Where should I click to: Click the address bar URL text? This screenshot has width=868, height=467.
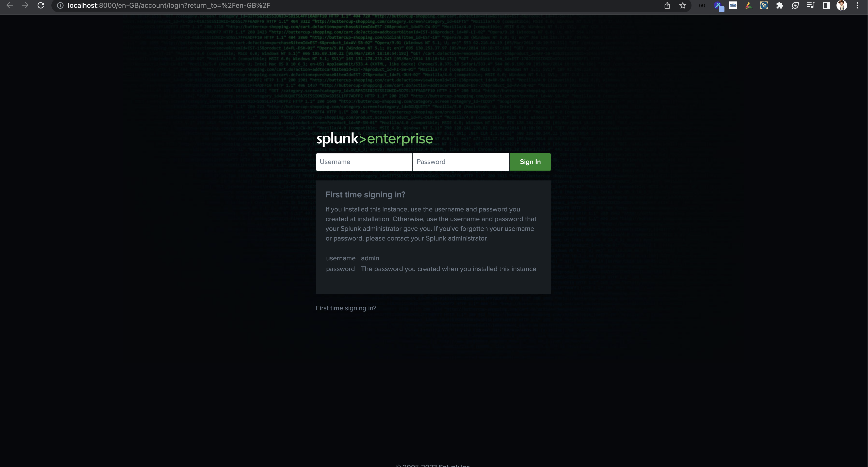(169, 5)
